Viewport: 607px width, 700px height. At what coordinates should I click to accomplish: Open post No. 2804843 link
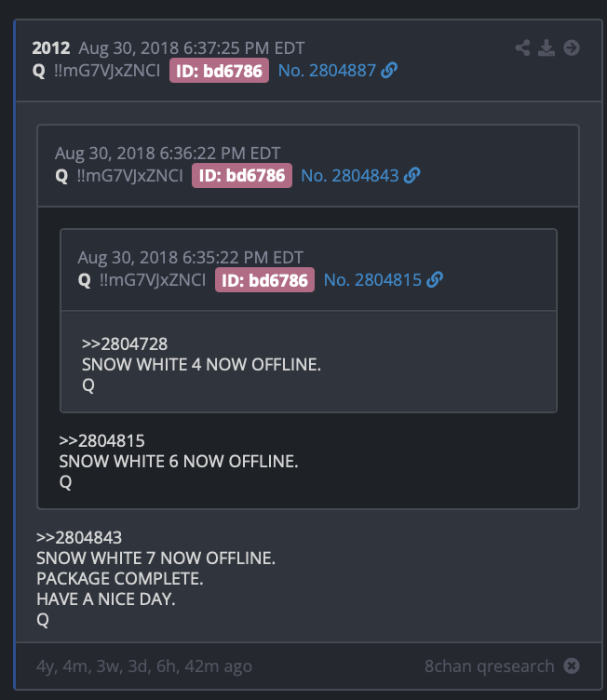(349, 175)
